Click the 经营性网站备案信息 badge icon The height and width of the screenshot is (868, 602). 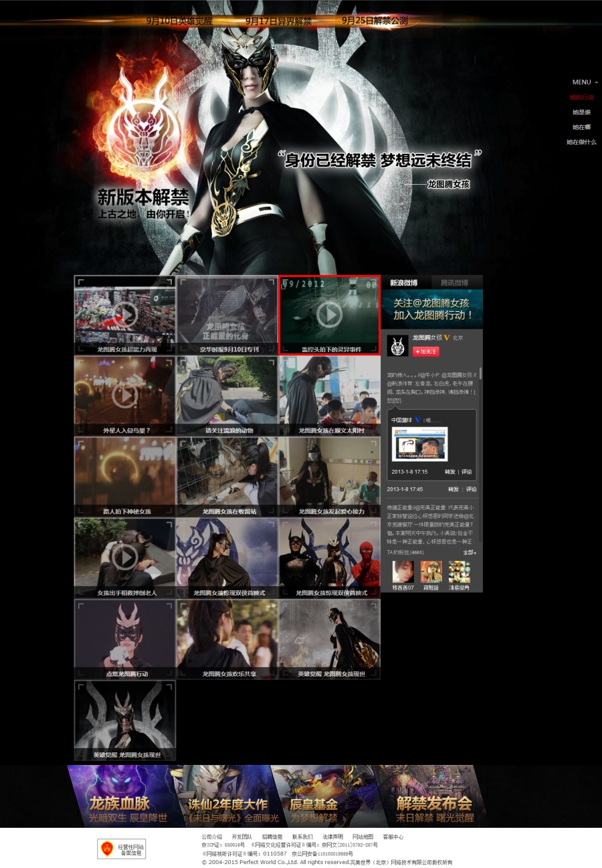pos(121,849)
